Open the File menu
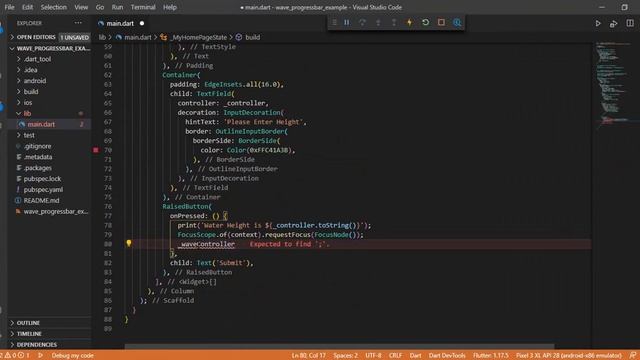640x360 pixels. pyautogui.click(x=9, y=7)
